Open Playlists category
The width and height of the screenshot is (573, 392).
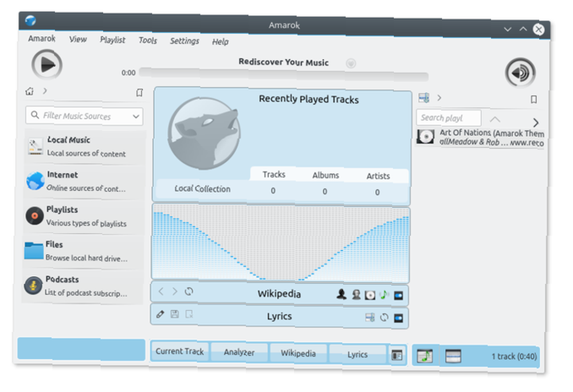84,216
